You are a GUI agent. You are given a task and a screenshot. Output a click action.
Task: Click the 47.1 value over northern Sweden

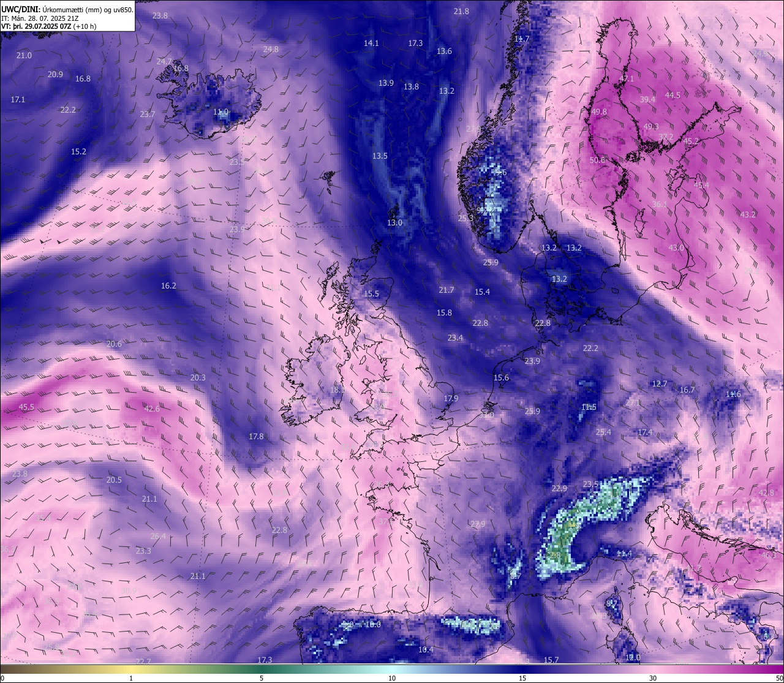627,78
